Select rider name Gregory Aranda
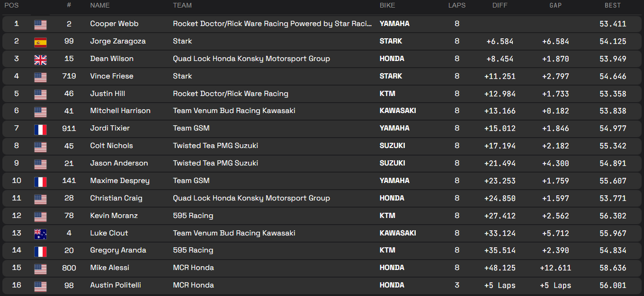The height and width of the screenshot is (296, 644). click(x=118, y=250)
